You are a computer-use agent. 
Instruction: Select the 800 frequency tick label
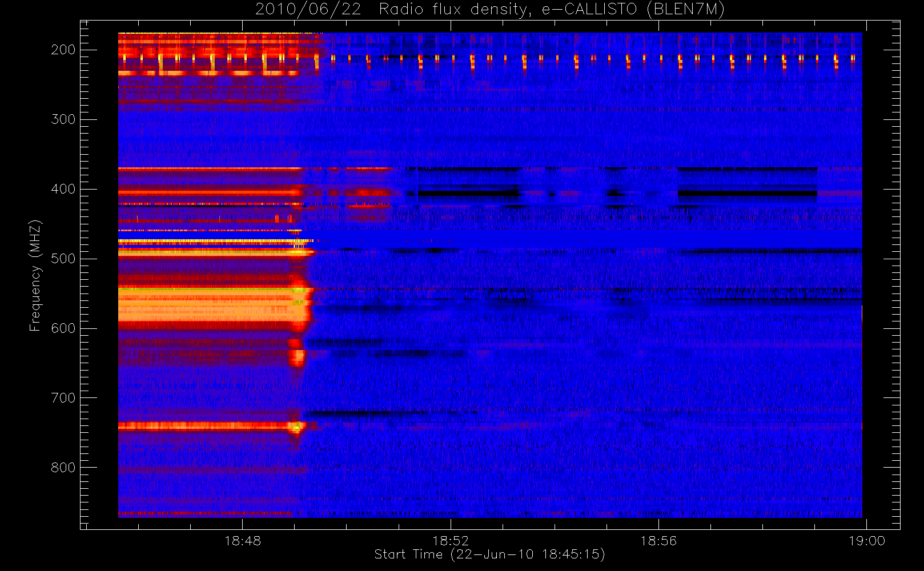coord(63,468)
